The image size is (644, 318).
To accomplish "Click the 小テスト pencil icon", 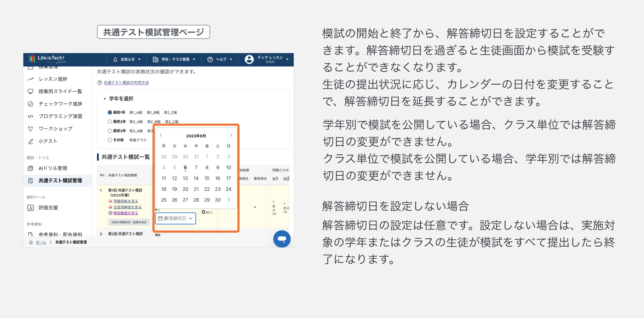I will tap(31, 141).
